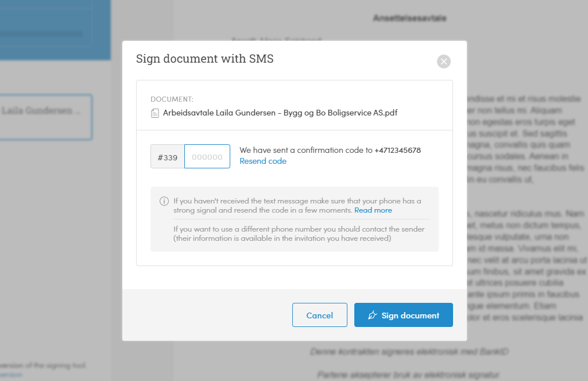The image size is (588, 381).
Task: Click the Ansettelsesavtale heading in background
Action: [409, 18]
